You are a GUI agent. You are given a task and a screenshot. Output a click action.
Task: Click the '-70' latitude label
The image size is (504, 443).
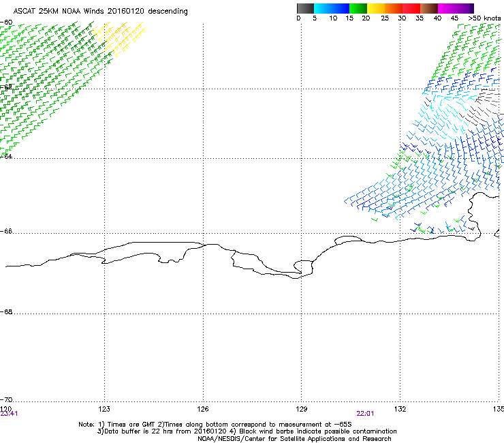(x=6, y=400)
